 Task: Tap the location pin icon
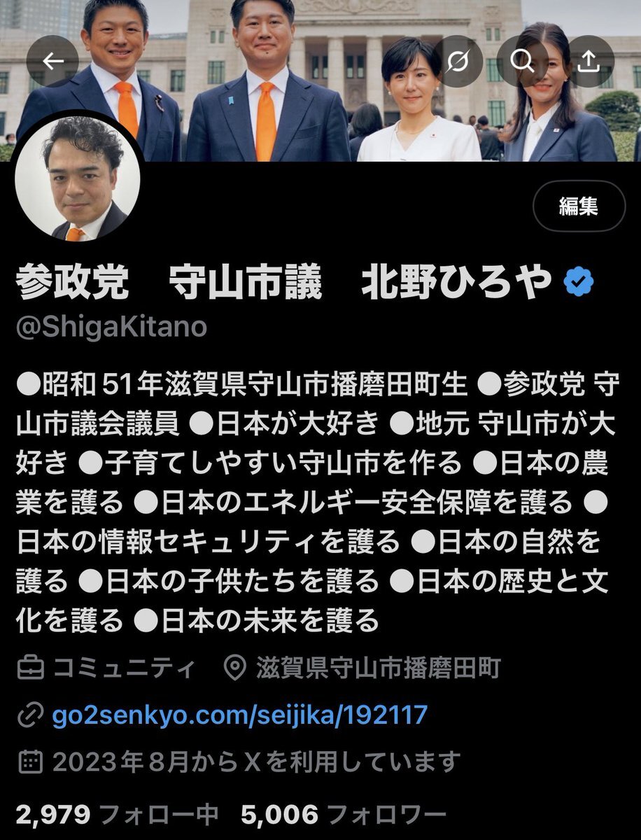[235, 668]
